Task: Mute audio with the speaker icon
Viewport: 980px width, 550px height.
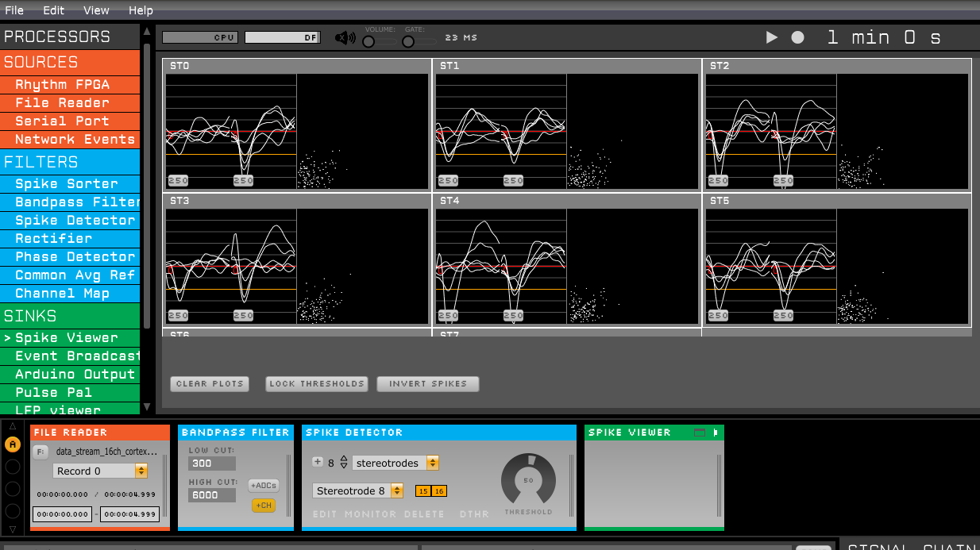Action: click(x=345, y=37)
